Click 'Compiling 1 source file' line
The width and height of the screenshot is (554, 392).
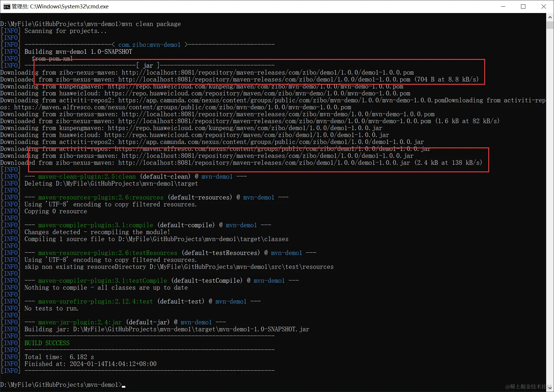click(156, 239)
